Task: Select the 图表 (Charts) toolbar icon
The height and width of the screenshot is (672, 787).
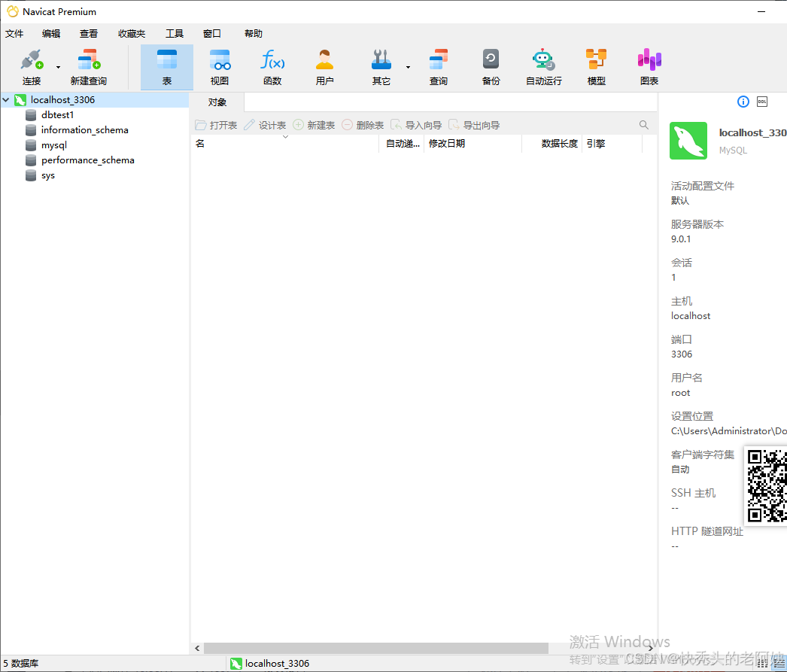Action: coord(649,66)
